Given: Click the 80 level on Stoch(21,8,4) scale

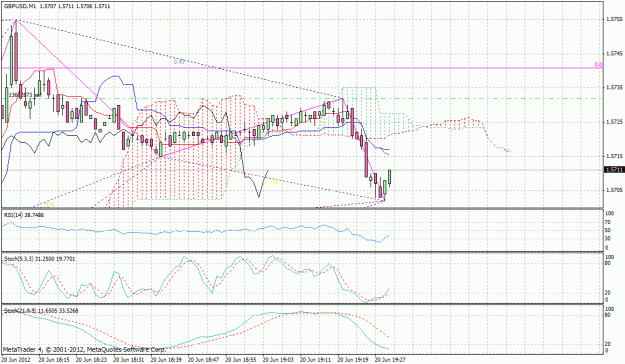Looking at the screenshot, I should (608, 315).
